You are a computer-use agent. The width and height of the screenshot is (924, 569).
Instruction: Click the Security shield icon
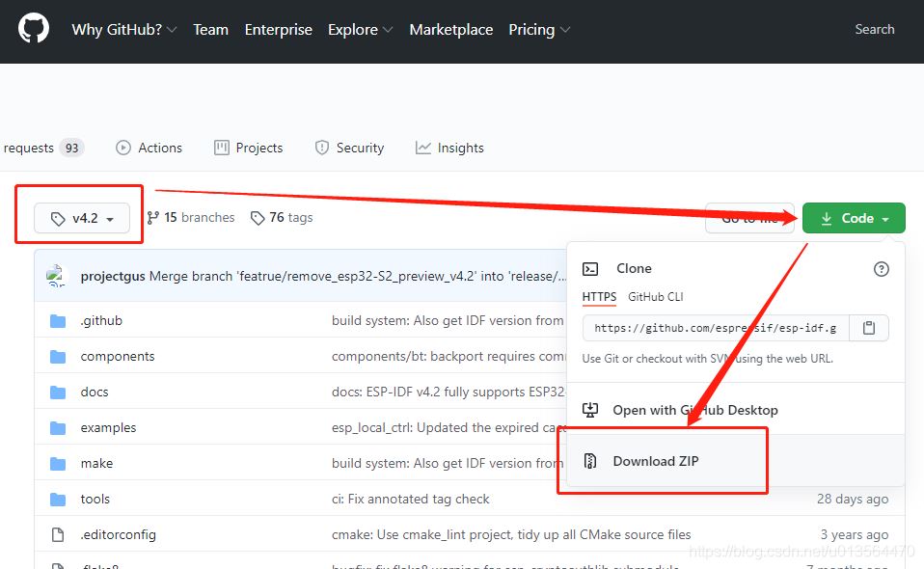pos(321,147)
